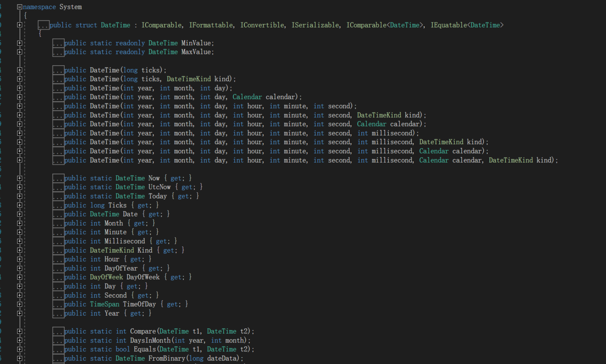Click the Month property name
This screenshot has width=606, height=364.
(x=113, y=223)
